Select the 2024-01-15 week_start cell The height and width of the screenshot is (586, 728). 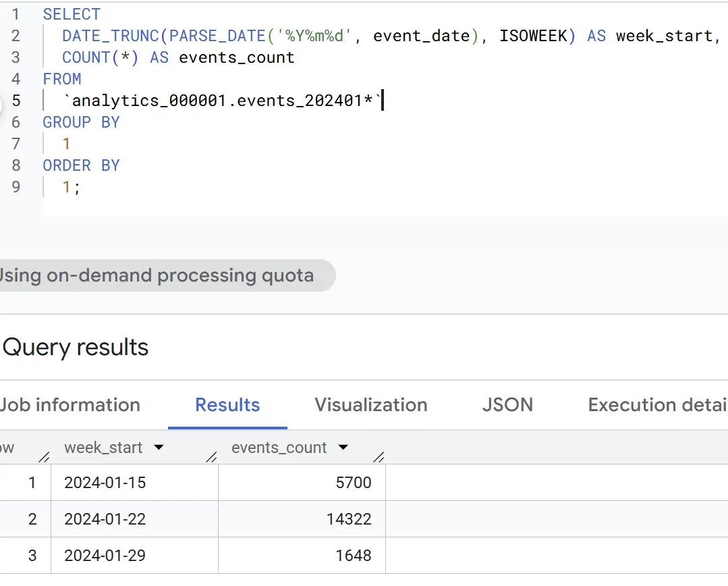coord(135,482)
